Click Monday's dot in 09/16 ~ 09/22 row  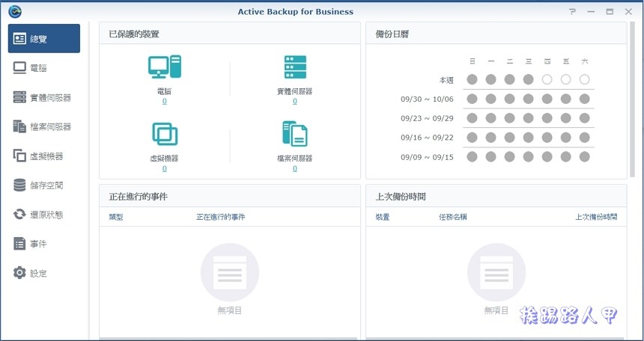(490, 137)
